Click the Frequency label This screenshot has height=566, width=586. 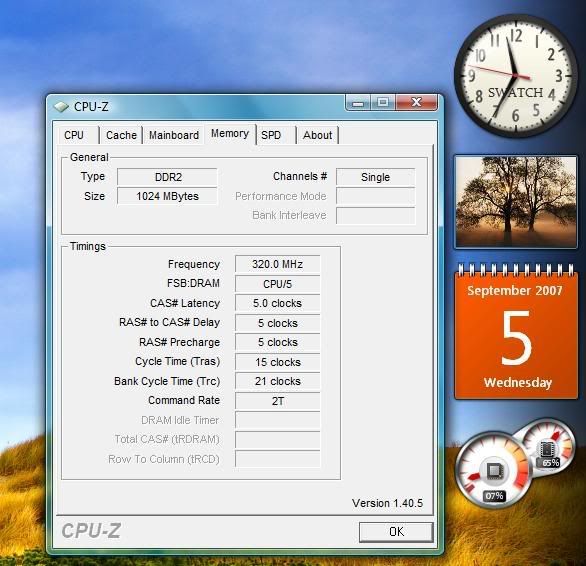(194, 264)
